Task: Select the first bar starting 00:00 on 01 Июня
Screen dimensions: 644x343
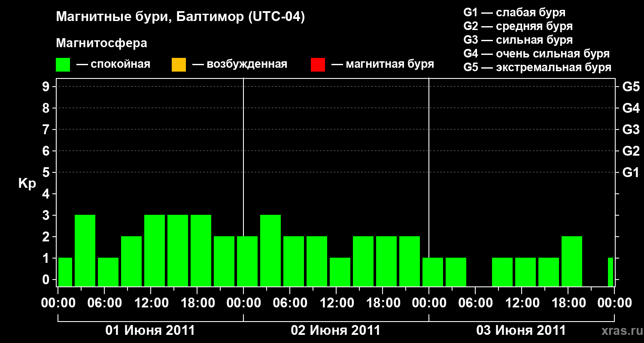Action: (65, 272)
